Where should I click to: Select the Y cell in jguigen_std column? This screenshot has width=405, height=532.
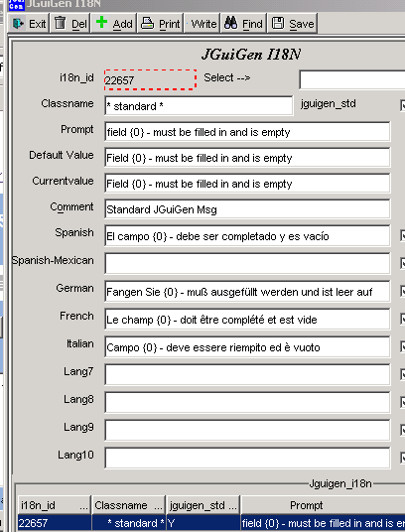(x=203, y=523)
